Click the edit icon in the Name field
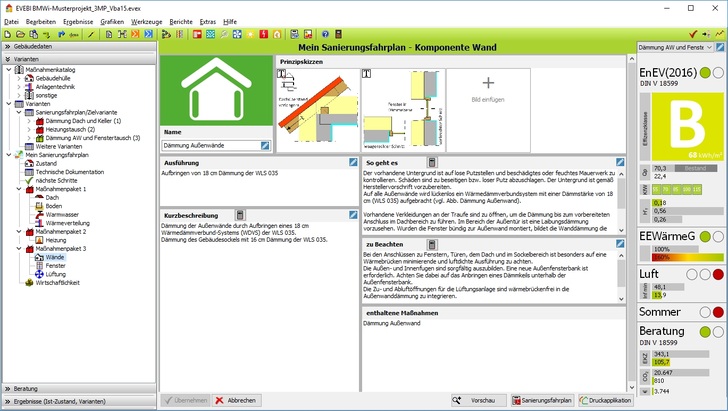Image resolution: width=728 pixels, height=411 pixels. [x=265, y=146]
